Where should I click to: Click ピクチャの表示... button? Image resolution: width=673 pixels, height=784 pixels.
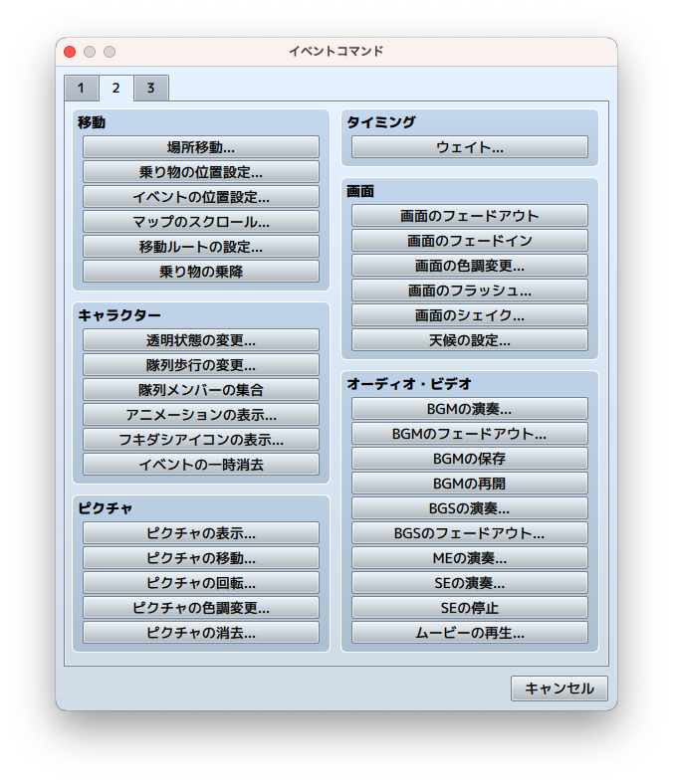(x=201, y=533)
